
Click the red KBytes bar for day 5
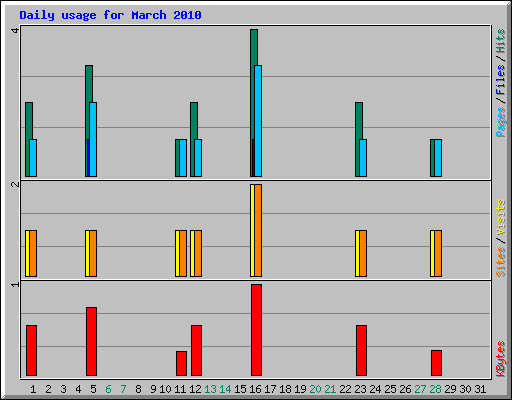tap(91, 341)
